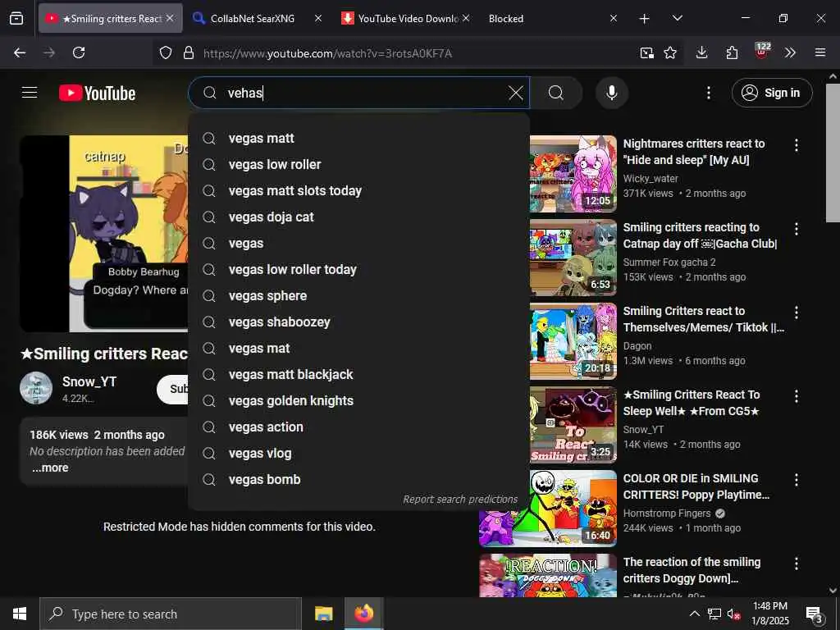Click Report search predictions link
Screen dimensions: 840x630
point(460,500)
